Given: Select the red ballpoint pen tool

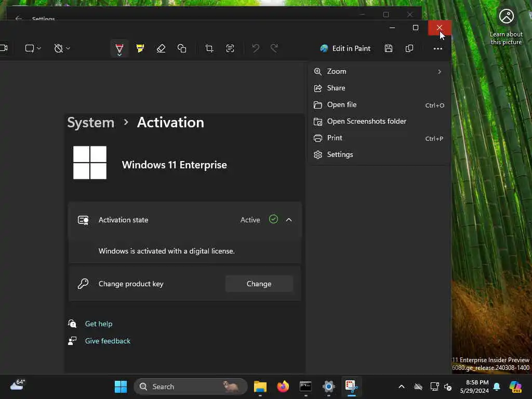Looking at the screenshot, I should (x=119, y=47).
